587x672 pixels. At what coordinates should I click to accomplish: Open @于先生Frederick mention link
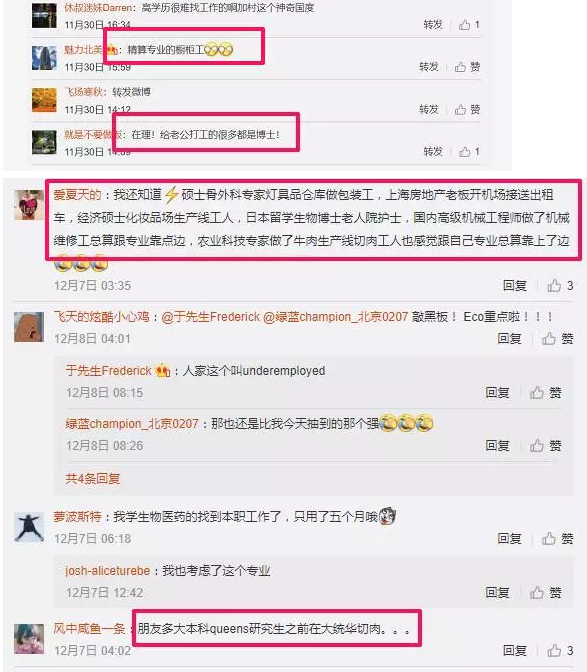[x=210, y=317]
